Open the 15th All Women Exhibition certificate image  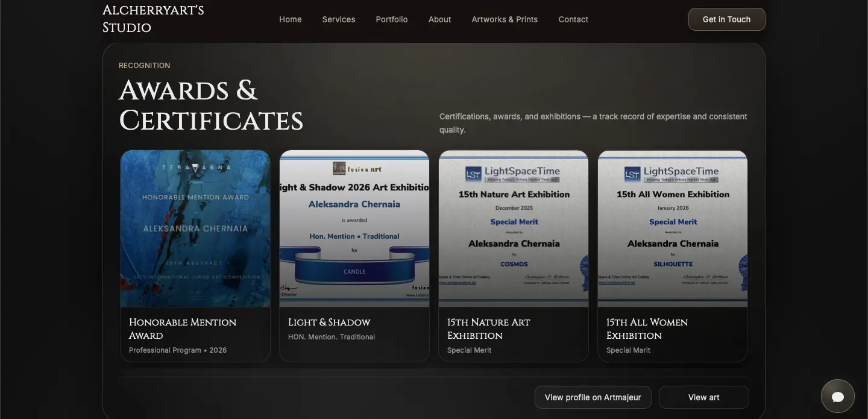[673, 228]
